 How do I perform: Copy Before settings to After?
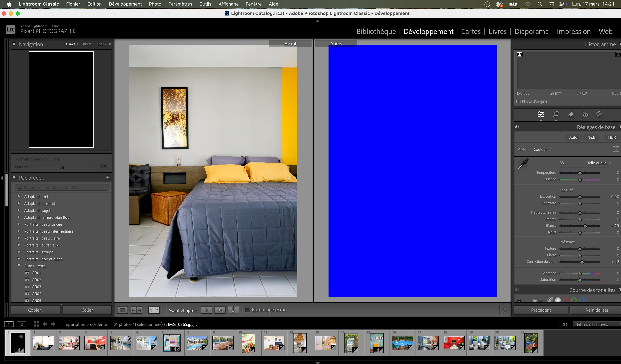206,310
